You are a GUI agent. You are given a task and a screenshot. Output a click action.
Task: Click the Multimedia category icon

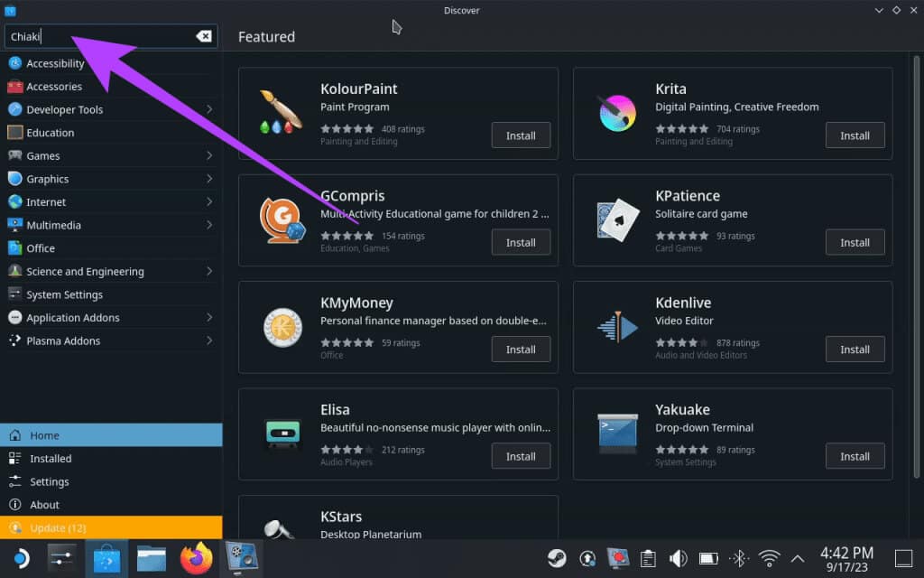click(x=14, y=225)
